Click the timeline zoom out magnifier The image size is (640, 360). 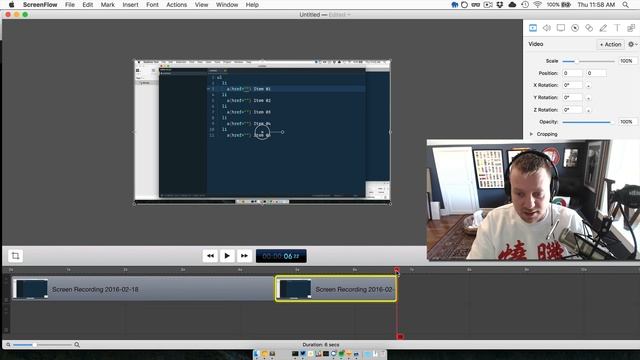point(8,345)
